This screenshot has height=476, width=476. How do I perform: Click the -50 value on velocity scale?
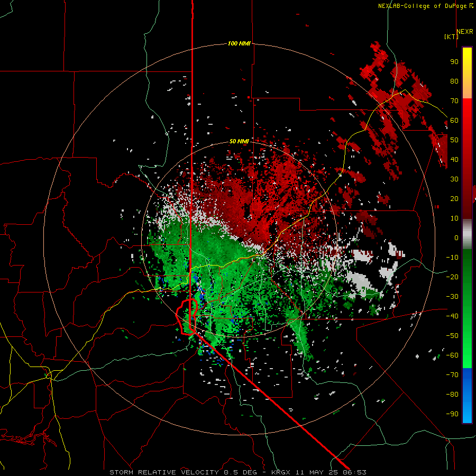[x=452, y=336]
